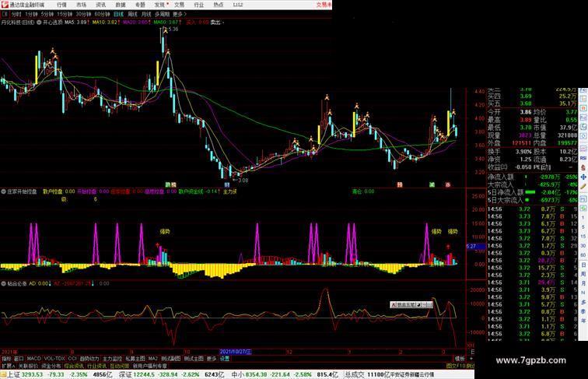Click the 指标 button in bottom bar
The image size is (588, 379).
pos(6,359)
